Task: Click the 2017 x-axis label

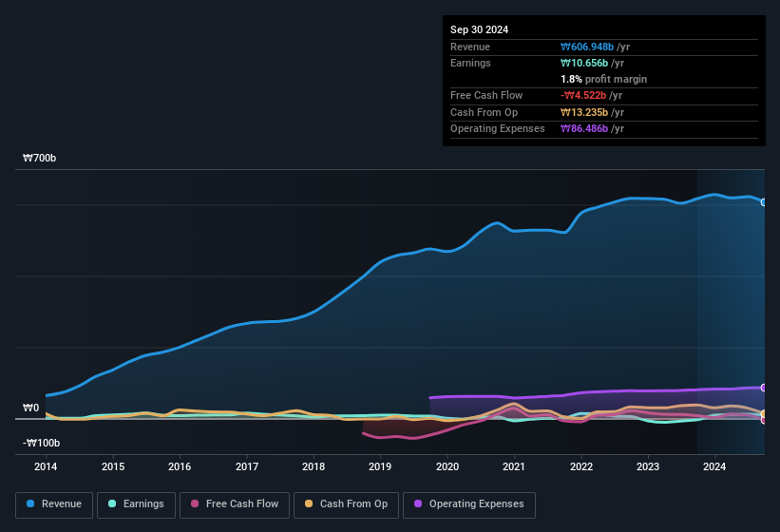Action: coord(247,466)
